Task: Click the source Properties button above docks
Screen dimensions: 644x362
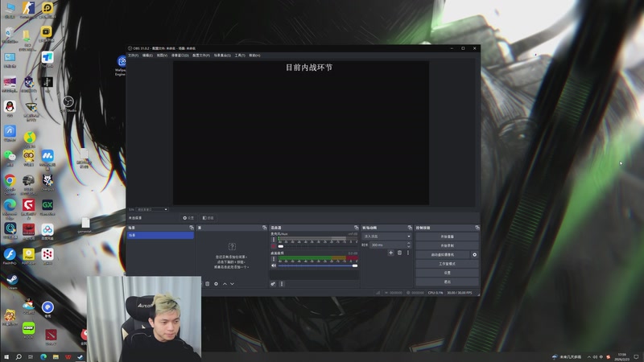Action: click(x=188, y=218)
